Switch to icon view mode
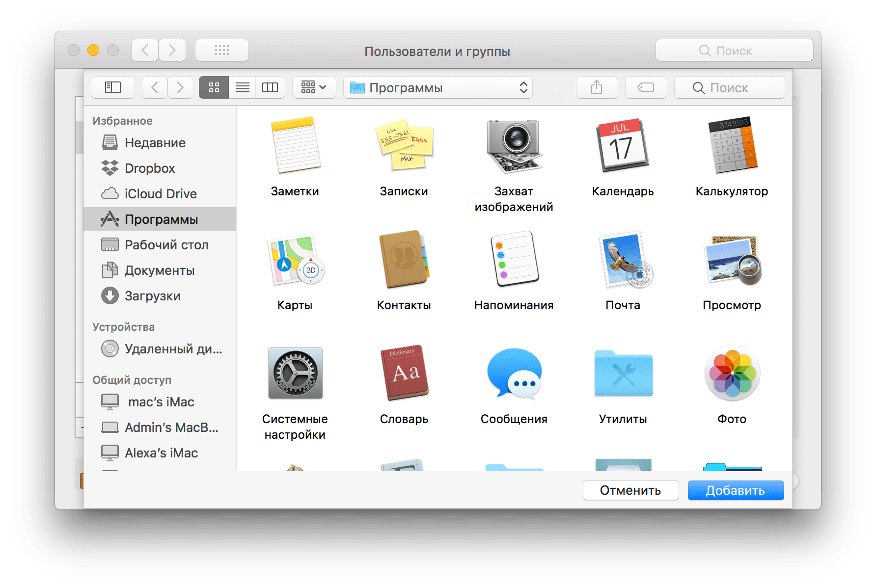The height and width of the screenshot is (588, 876). tap(214, 87)
